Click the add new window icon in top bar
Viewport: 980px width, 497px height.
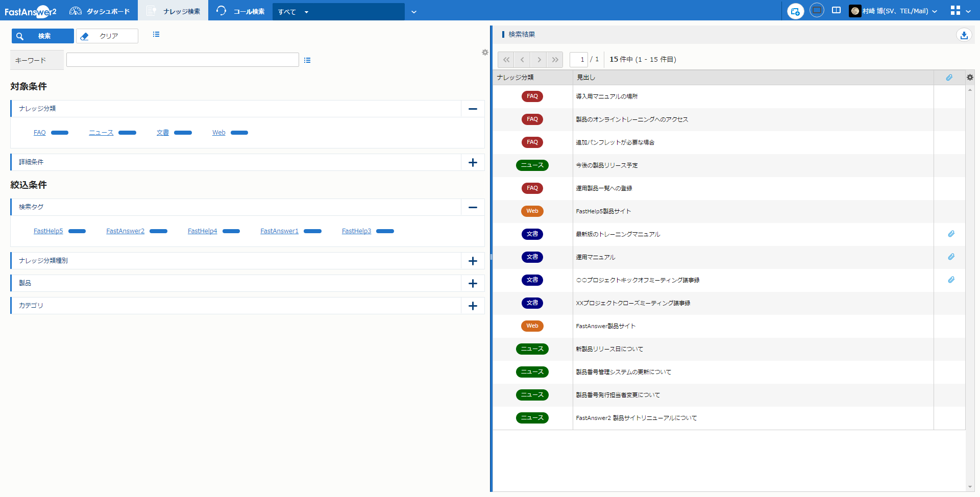[x=795, y=11]
